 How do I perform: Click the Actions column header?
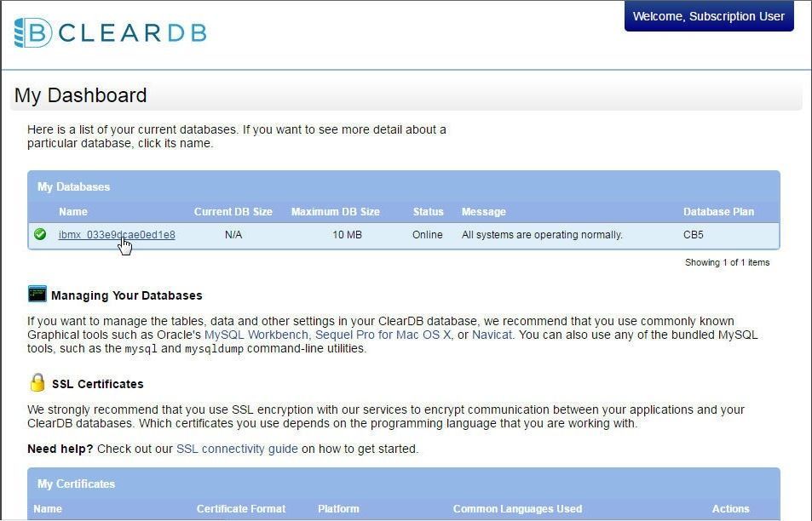pyautogui.click(x=731, y=508)
